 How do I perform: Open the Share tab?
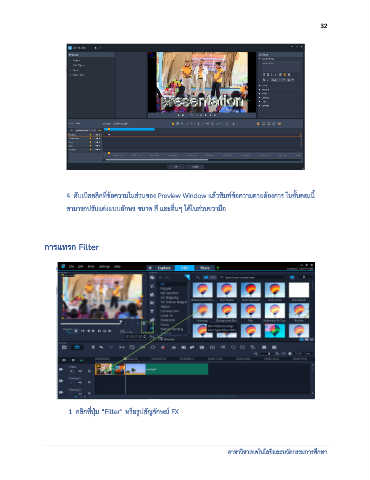(x=205, y=268)
